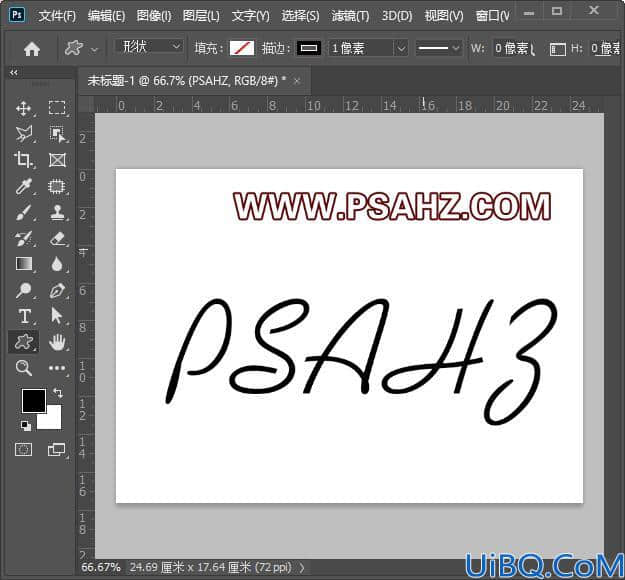Select the Dodge tool
625x580 pixels.
coord(24,290)
